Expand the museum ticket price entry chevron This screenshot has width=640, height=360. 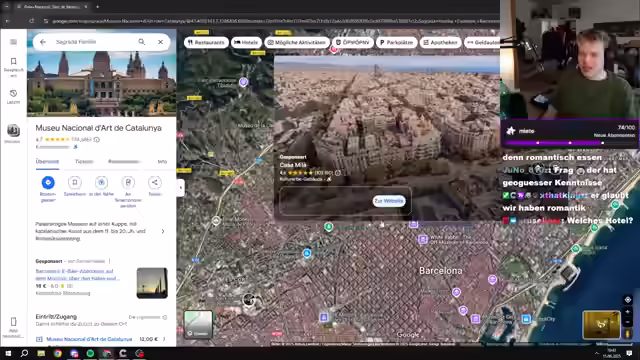click(x=164, y=339)
